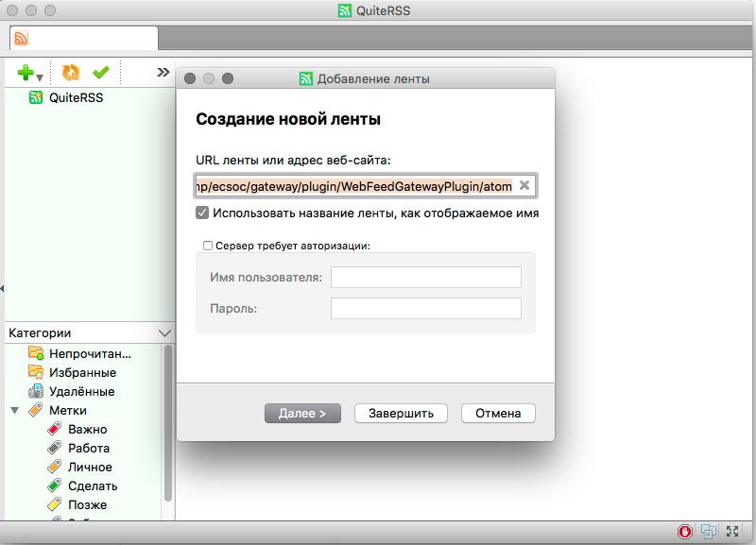Uncheck 'Использовать название ленты' checkbox
This screenshot has width=756, height=545.
tap(202, 213)
